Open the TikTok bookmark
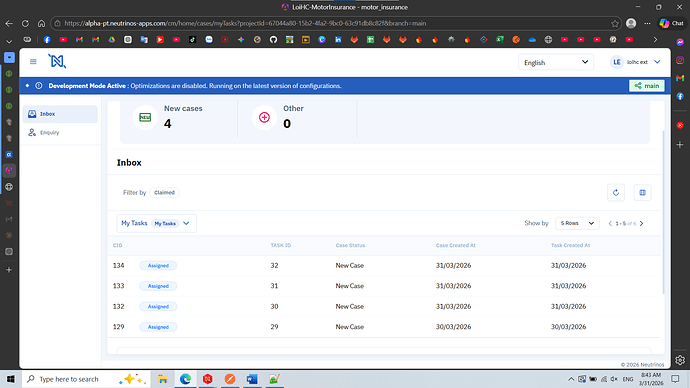 click(192, 40)
